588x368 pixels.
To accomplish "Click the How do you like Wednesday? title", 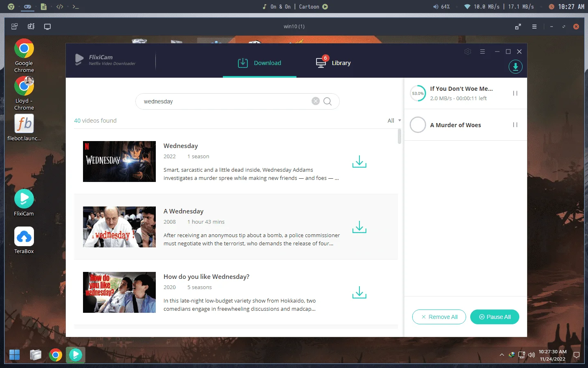I will coord(206,277).
